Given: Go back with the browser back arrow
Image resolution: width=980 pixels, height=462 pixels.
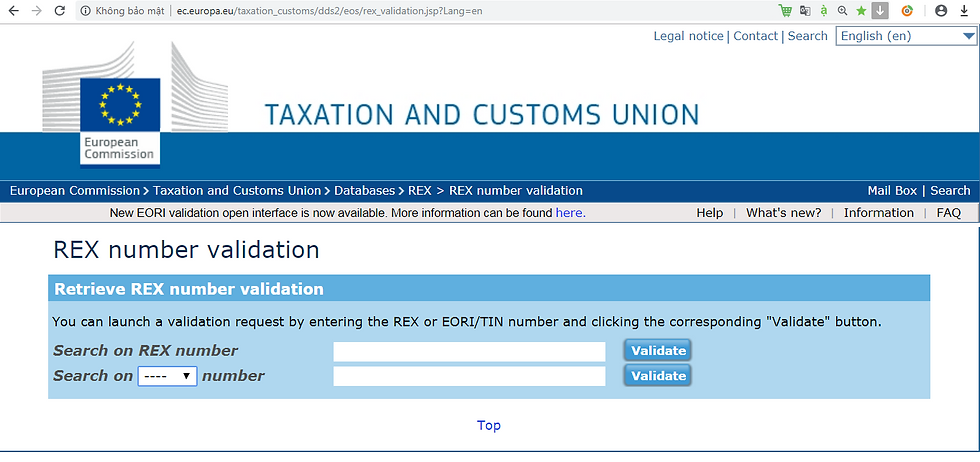Looking at the screenshot, I should 13,11.
